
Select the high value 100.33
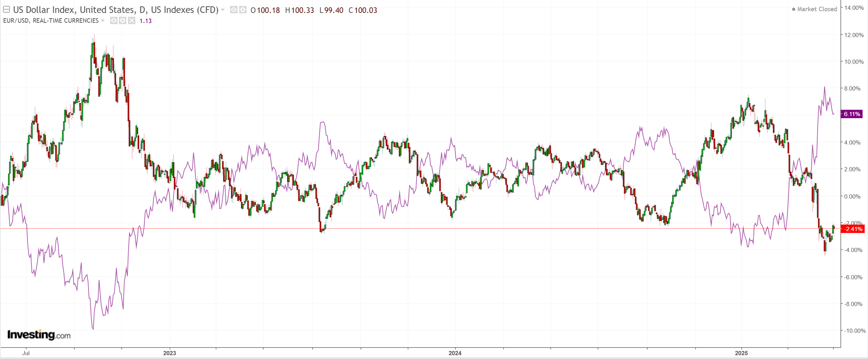(303, 10)
